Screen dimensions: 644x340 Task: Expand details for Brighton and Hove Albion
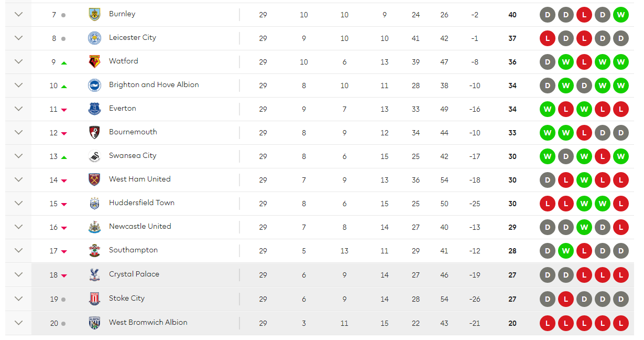(x=19, y=86)
